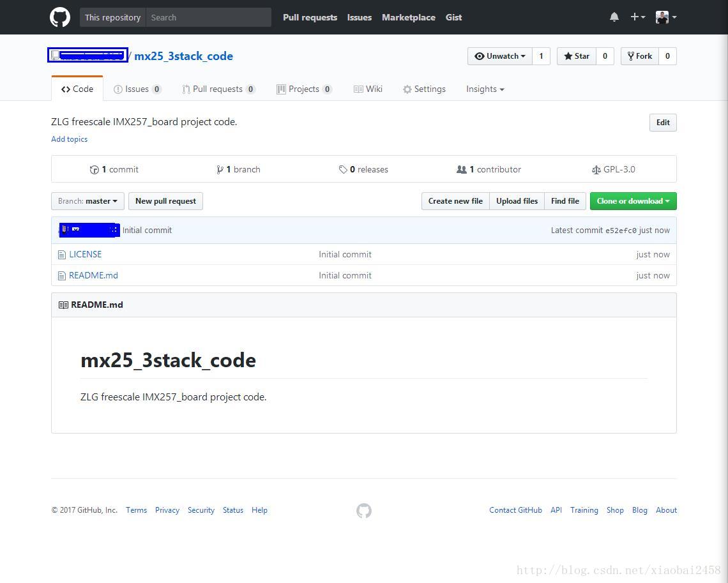Click the book icon beside README.md heading

pos(64,305)
